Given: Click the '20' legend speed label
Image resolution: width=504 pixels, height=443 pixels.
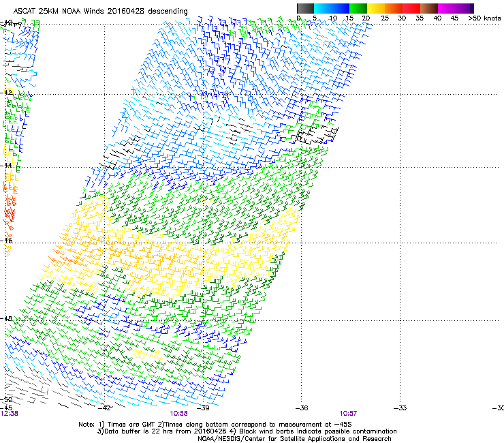Looking at the screenshot, I should pyautogui.click(x=366, y=18).
